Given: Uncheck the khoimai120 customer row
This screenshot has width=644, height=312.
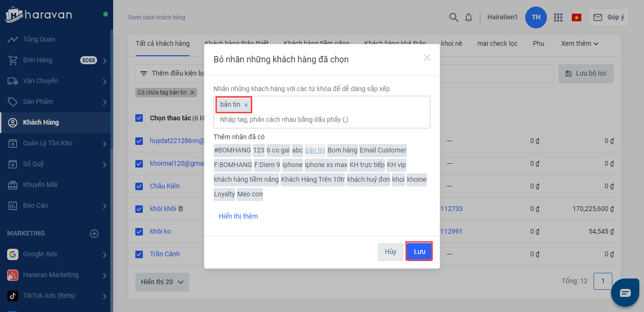Looking at the screenshot, I should 139,163.
